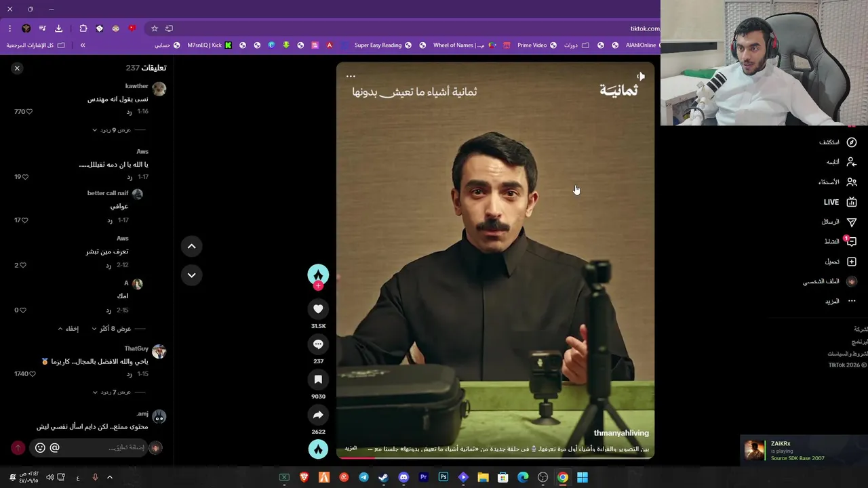Post comment with the red arrow button
This screenshot has width=868, height=488.
(18, 447)
